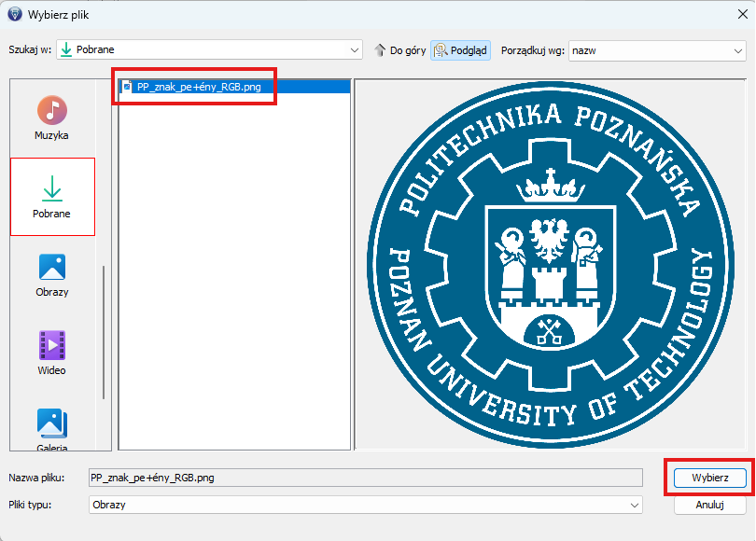Screen dimensions: 756x541
Task: Open the Galeria sidebar shortcut
Action: (52, 429)
